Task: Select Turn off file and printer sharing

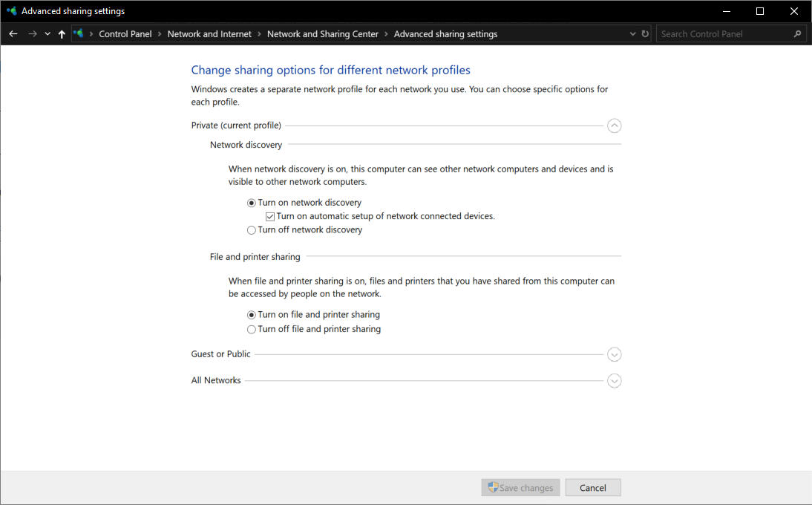Action: [x=252, y=329]
